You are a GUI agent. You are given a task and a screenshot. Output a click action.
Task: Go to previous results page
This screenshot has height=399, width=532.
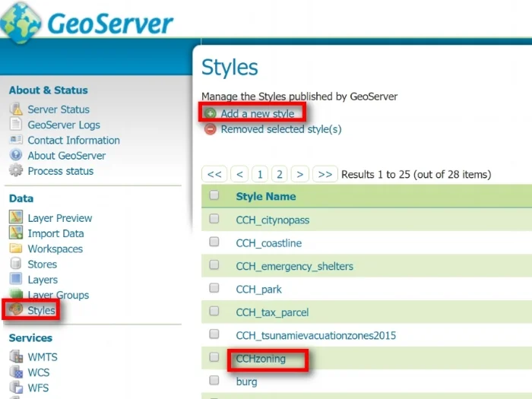click(x=239, y=174)
